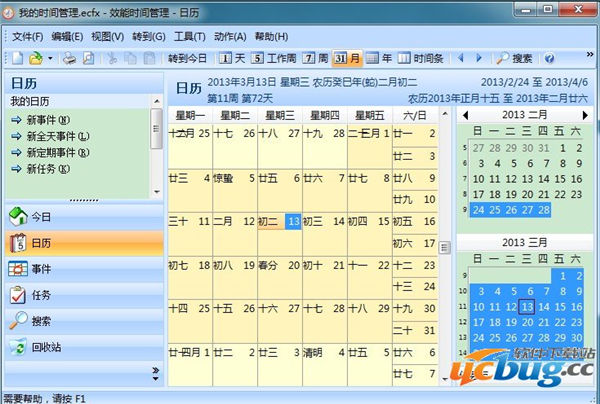Click the toolbar Next blue arrow
600x404 pixels.
478,58
